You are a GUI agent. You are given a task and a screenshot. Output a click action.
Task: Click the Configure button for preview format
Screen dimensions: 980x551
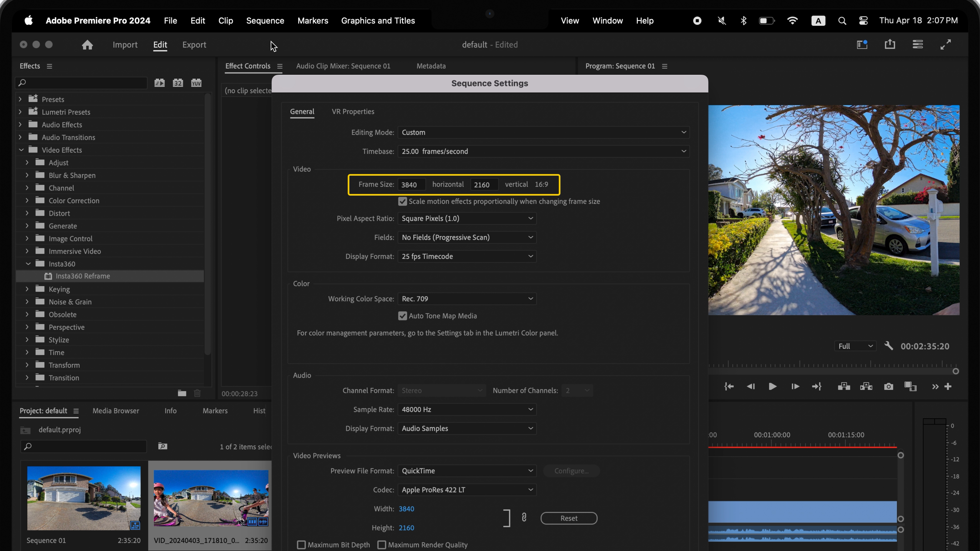coord(571,471)
